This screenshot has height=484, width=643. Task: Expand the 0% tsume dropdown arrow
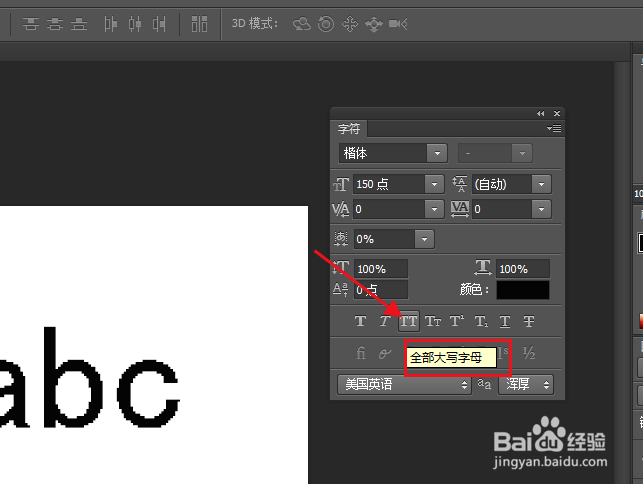coord(424,239)
